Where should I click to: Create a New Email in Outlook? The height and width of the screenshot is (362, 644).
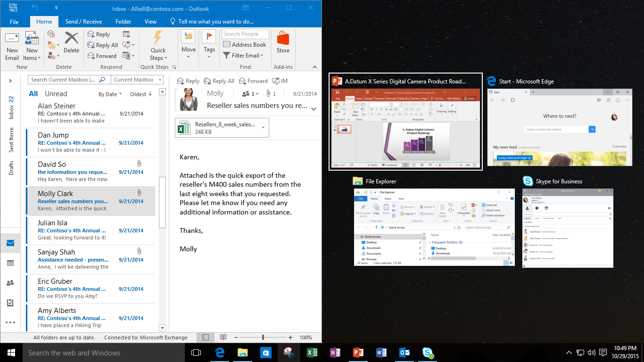click(x=12, y=46)
